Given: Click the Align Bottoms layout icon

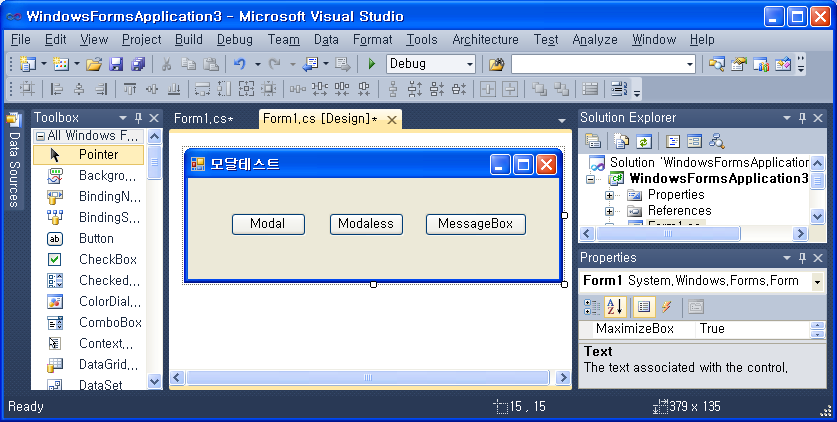Looking at the screenshot, I should point(173,89).
